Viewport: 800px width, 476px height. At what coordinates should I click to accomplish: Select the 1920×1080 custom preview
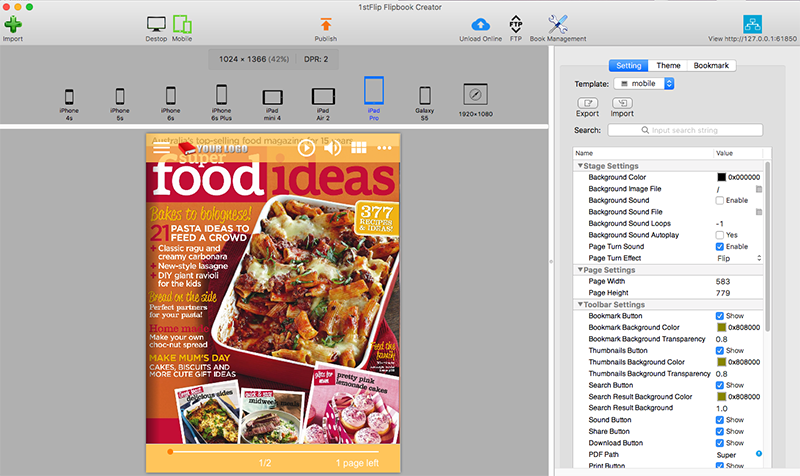coord(476,94)
